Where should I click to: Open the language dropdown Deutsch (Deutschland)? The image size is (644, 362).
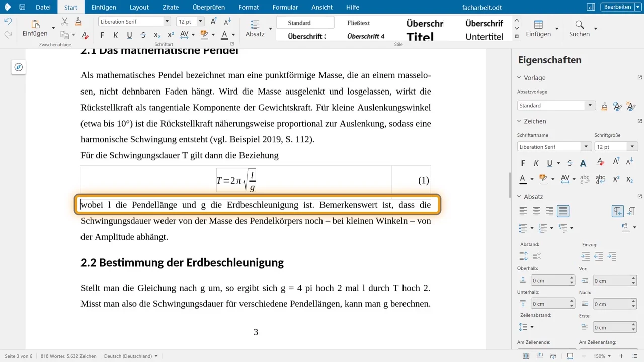(x=131, y=356)
